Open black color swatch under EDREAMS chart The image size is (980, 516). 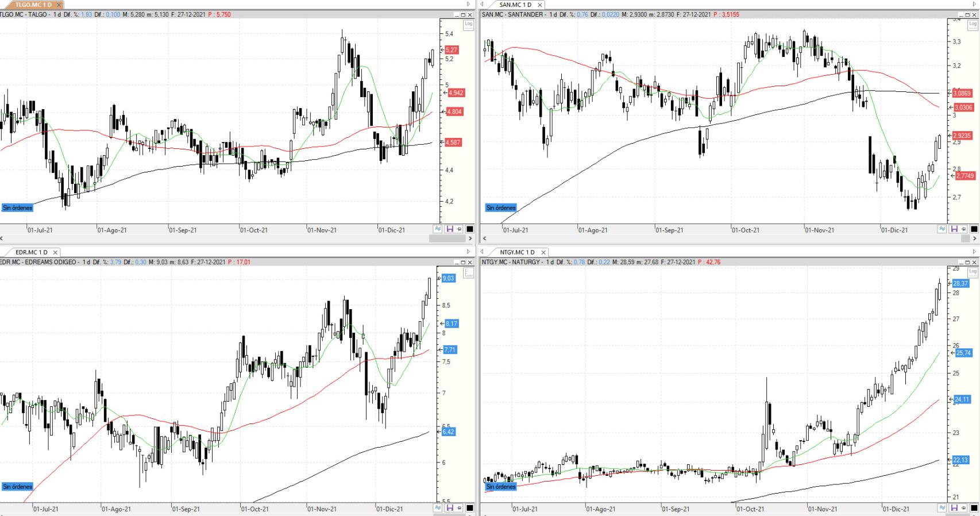[469, 508]
